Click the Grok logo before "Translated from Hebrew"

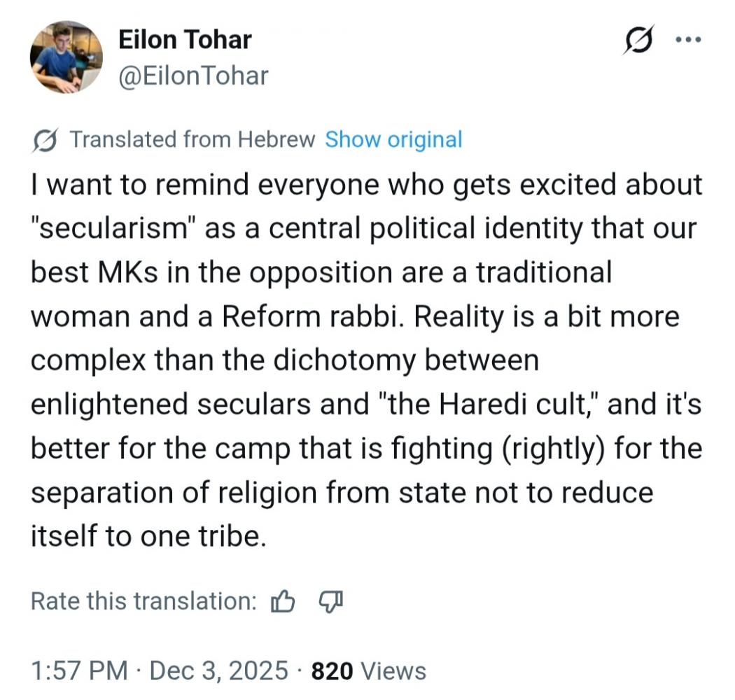coord(45,140)
